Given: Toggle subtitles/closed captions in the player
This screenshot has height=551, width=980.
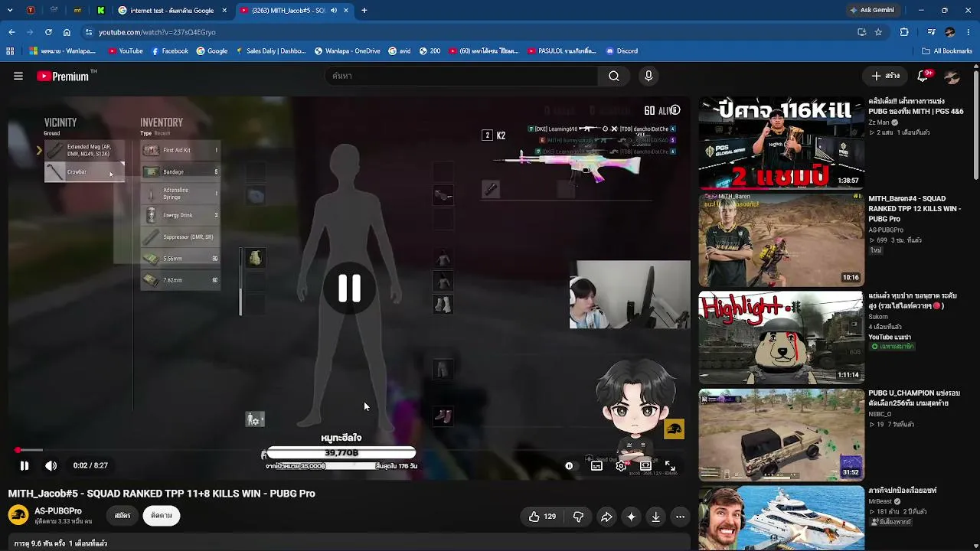Looking at the screenshot, I should click(596, 465).
